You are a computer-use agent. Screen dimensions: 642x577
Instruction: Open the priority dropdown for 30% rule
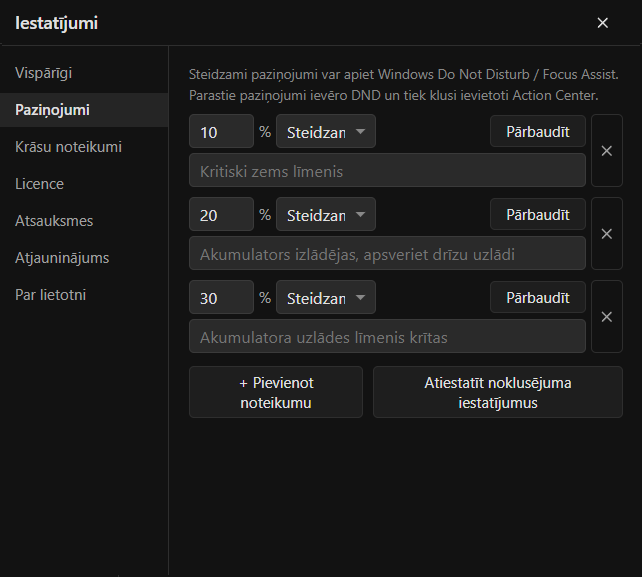[326, 297]
